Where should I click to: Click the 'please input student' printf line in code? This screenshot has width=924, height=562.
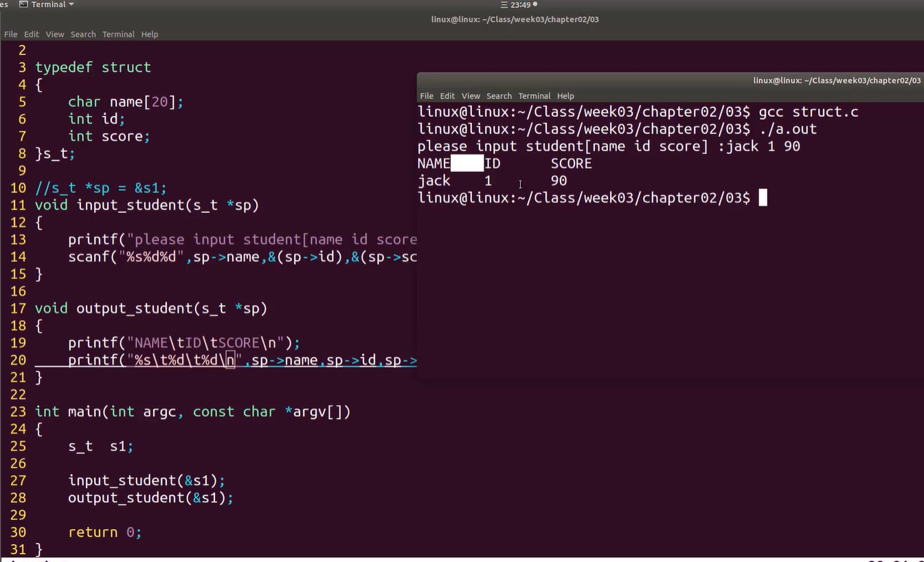[243, 239]
